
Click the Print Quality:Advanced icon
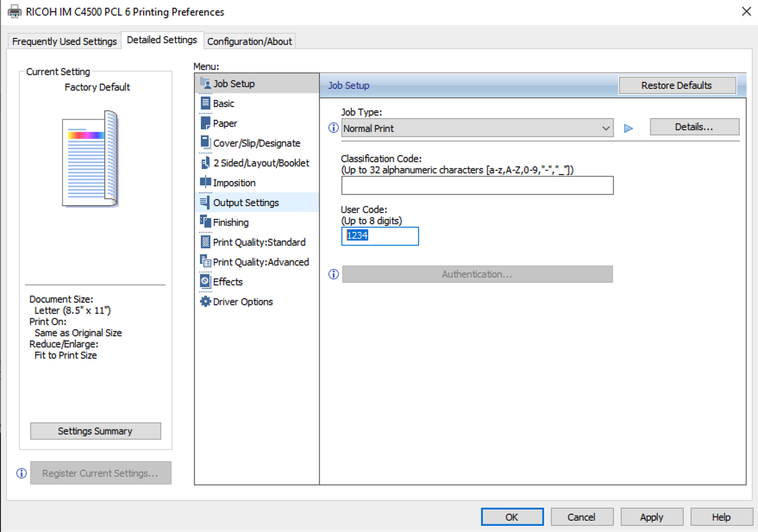(x=205, y=261)
